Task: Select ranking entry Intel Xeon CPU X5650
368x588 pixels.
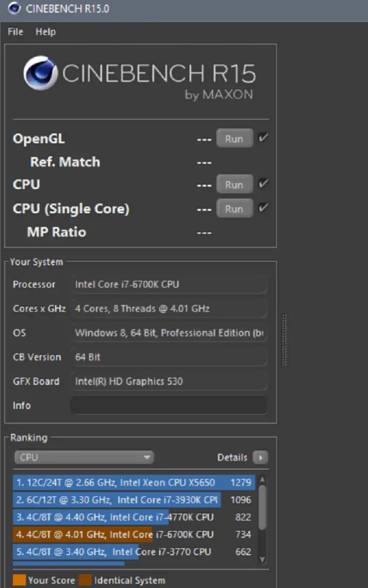Action: [134, 482]
